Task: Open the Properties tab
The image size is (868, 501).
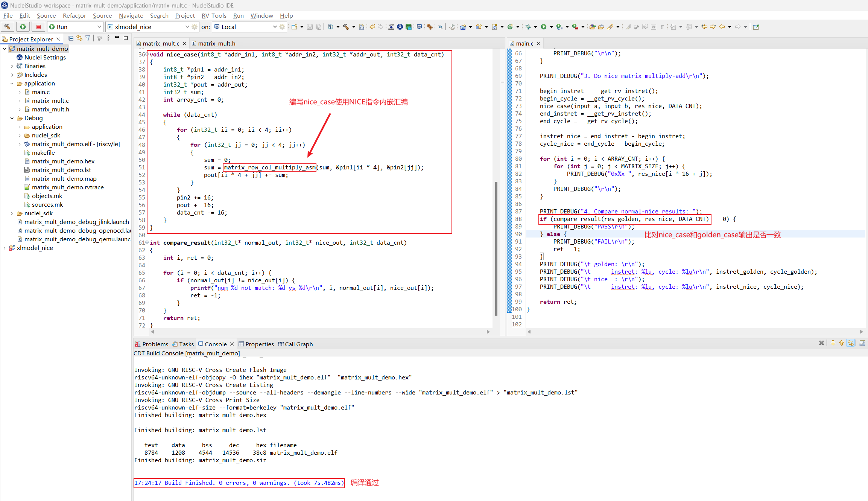Action: point(256,344)
